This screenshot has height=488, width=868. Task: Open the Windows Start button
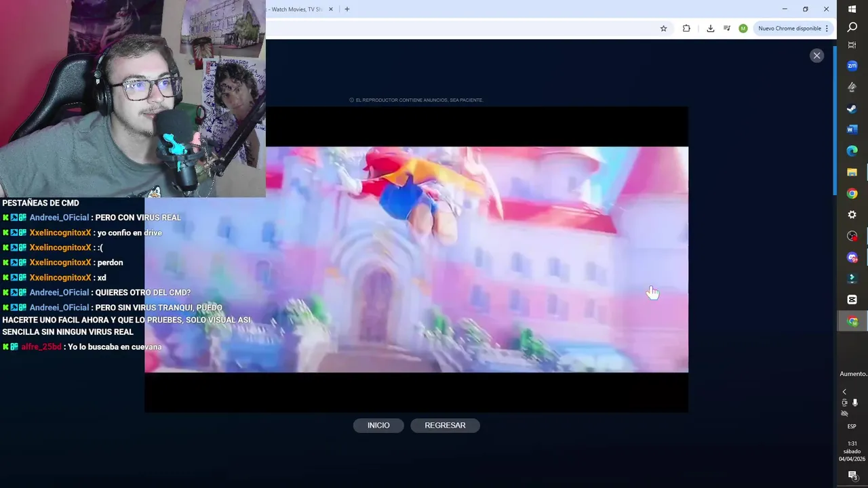pyautogui.click(x=852, y=9)
